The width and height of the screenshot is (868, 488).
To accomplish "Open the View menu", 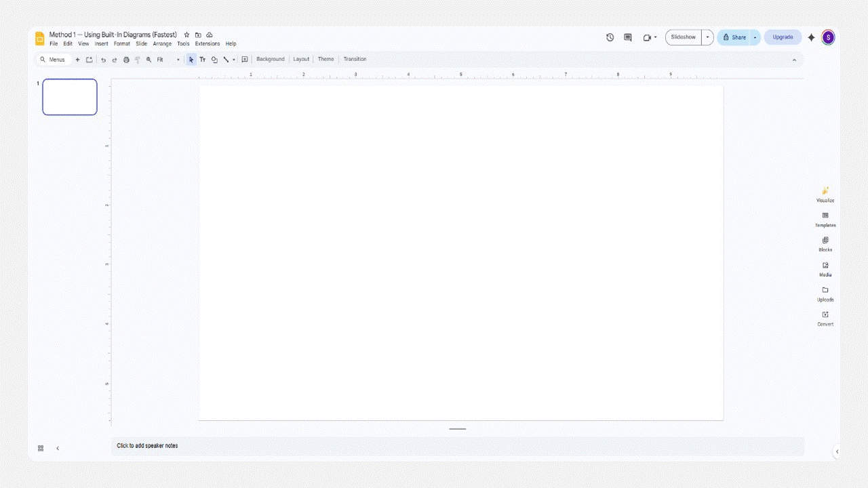I will (x=83, y=44).
